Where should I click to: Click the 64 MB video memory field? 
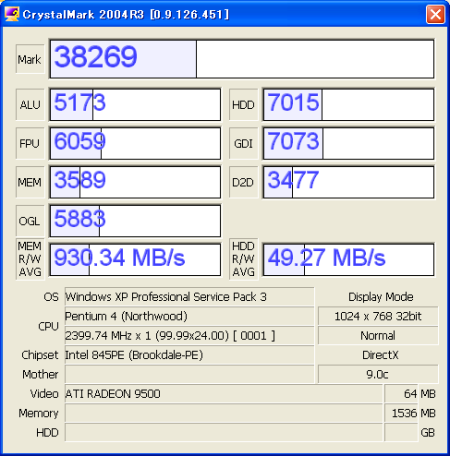point(401,394)
